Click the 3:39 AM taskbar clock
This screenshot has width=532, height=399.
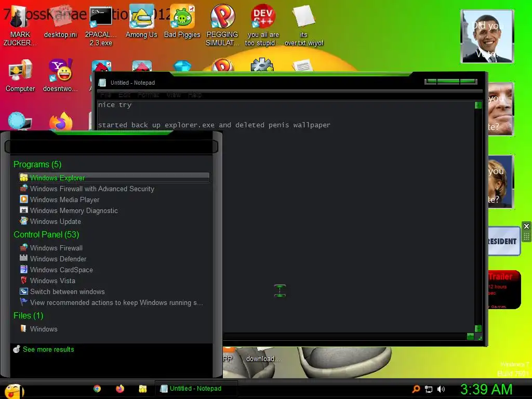[486, 389]
